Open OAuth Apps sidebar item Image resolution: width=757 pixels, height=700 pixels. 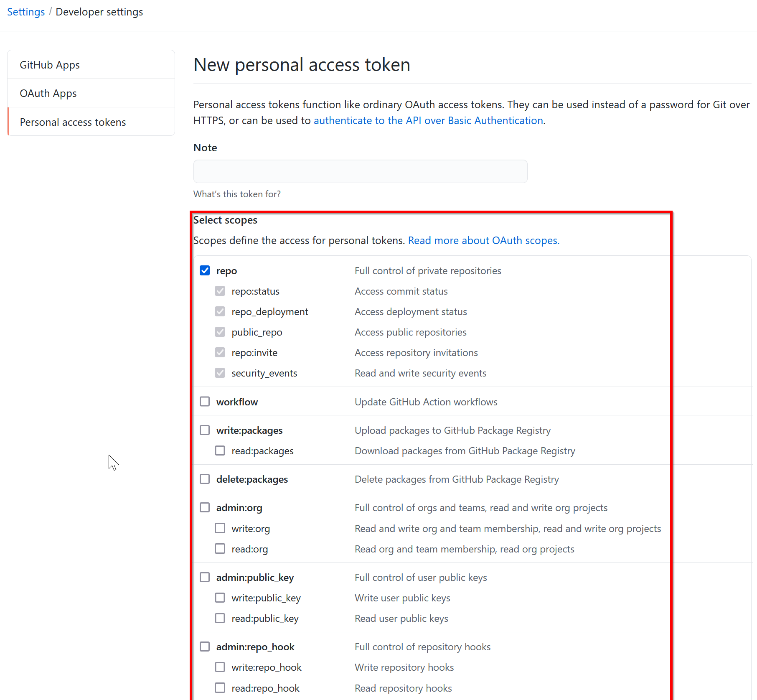pyautogui.click(x=91, y=93)
